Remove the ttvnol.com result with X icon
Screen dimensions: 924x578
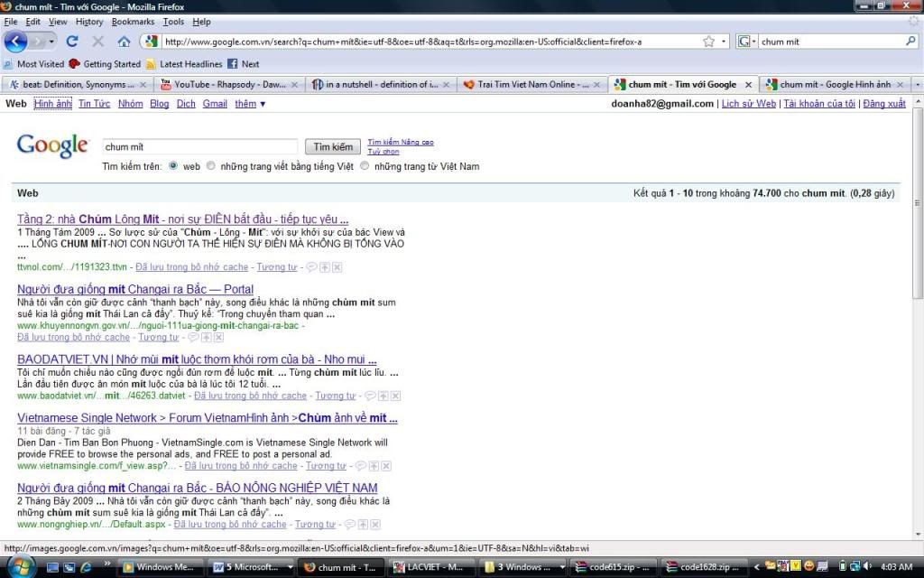coord(337,267)
